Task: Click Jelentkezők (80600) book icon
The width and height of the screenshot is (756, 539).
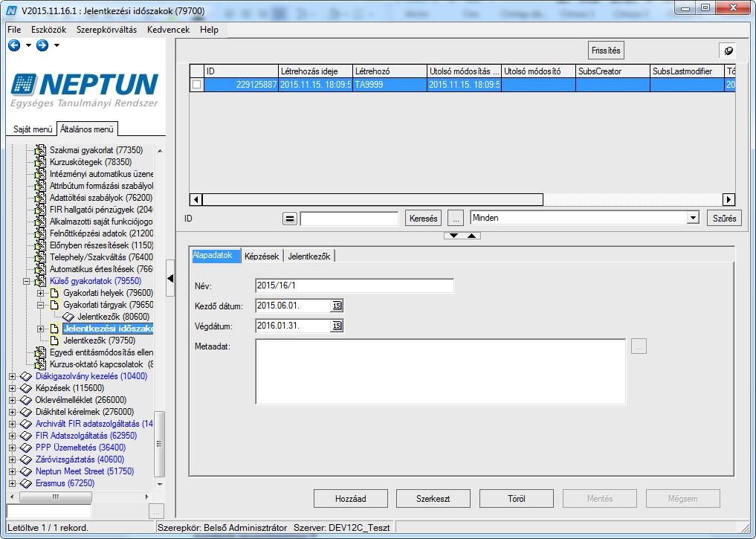Action: pos(68,317)
